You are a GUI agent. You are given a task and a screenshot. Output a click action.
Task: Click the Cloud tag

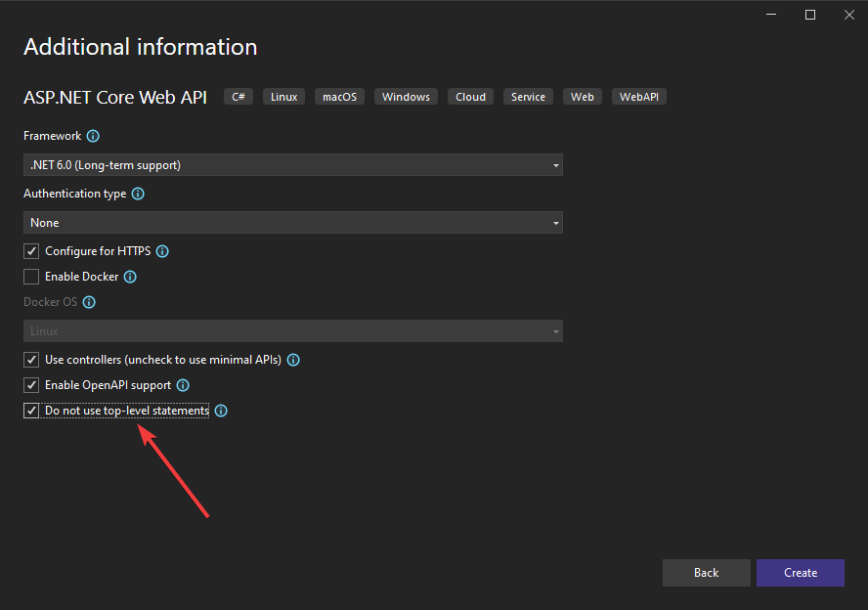point(470,97)
